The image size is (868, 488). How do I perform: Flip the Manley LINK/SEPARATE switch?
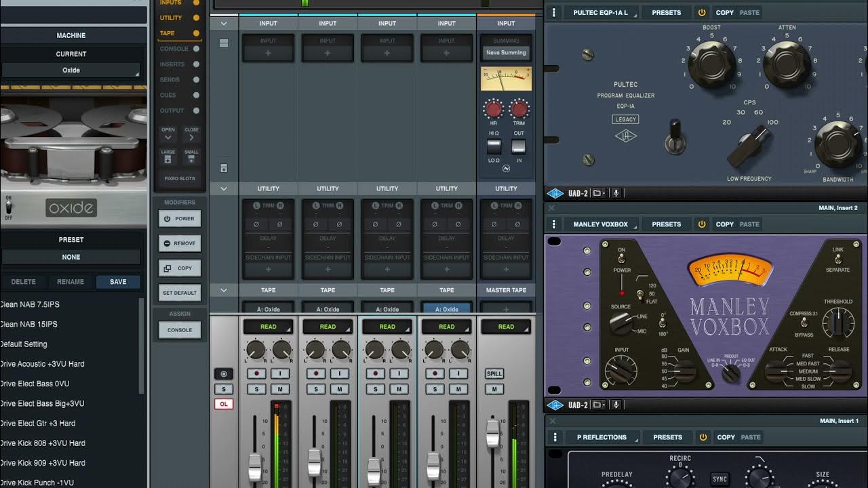tap(838, 259)
